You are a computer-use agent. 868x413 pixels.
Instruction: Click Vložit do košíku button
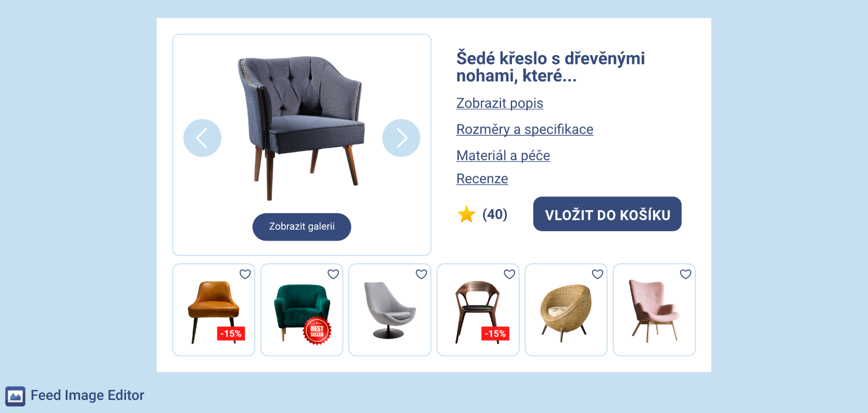point(607,214)
